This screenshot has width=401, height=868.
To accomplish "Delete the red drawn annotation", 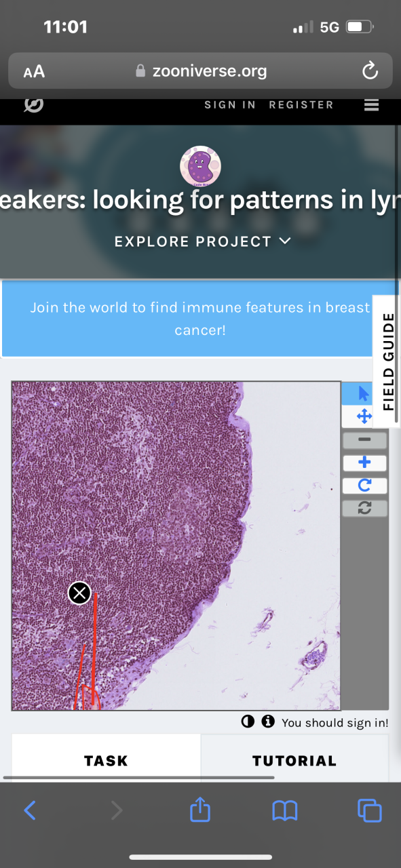I will pos(80,593).
